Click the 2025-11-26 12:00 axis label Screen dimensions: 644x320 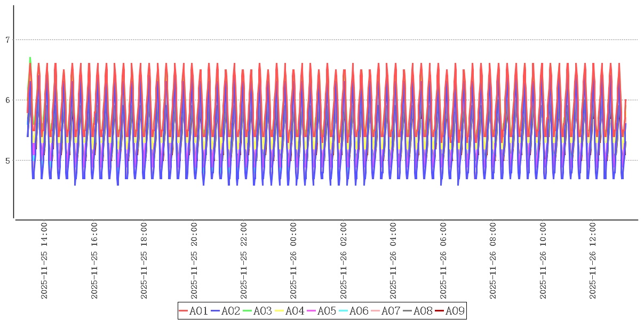coord(593,261)
